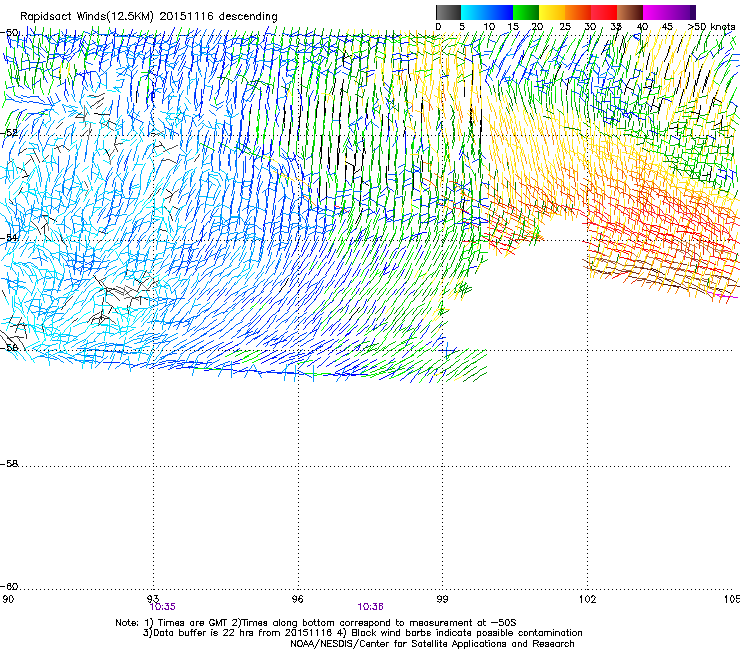
Task: Click the '25' legend scale number
Action: tap(565, 27)
